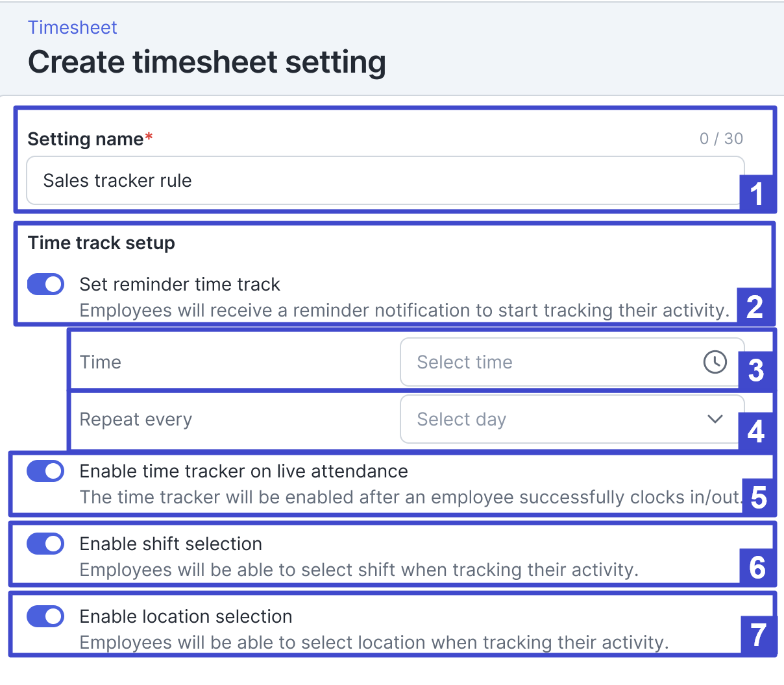This screenshot has width=784, height=685.
Task: Click the Time track setup section header
Action: pyautogui.click(x=101, y=243)
